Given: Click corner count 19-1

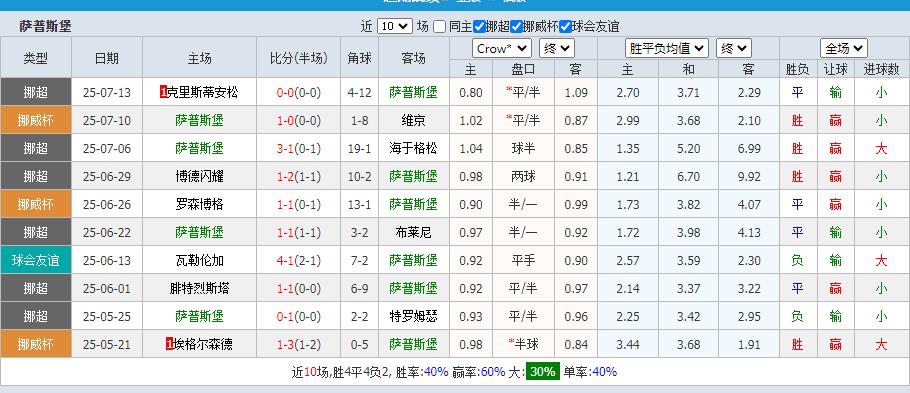Looking at the screenshot, I should pos(360,149).
